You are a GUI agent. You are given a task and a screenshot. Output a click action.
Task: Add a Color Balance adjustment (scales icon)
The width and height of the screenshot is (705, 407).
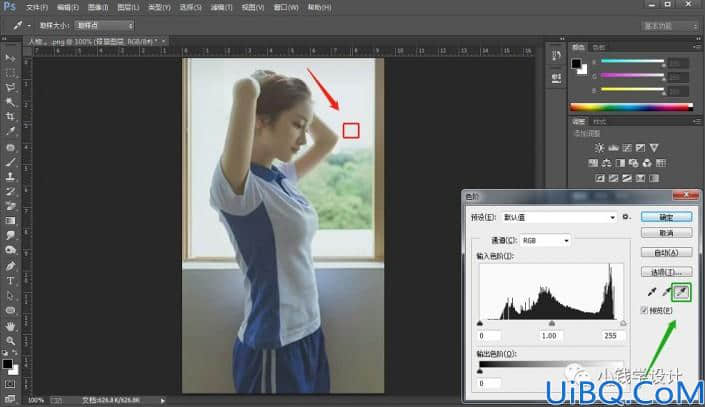pyautogui.click(x=607, y=163)
